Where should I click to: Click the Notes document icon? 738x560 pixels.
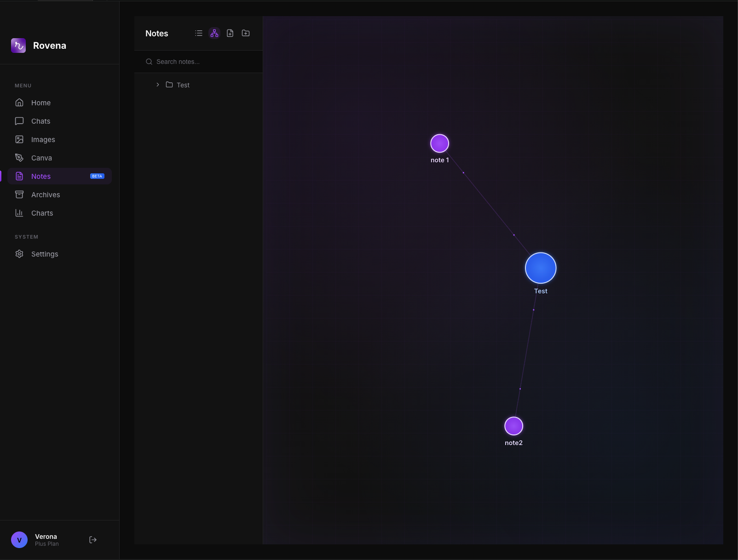(x=19, y=176)
